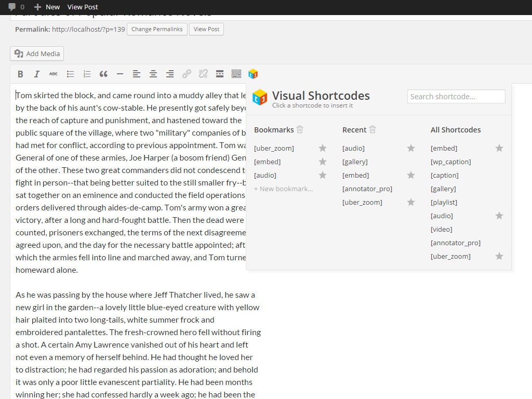The height and width of the screenshot is (399, 532).
Task: Insert a blockquote
Action: [x=103, y=74]
